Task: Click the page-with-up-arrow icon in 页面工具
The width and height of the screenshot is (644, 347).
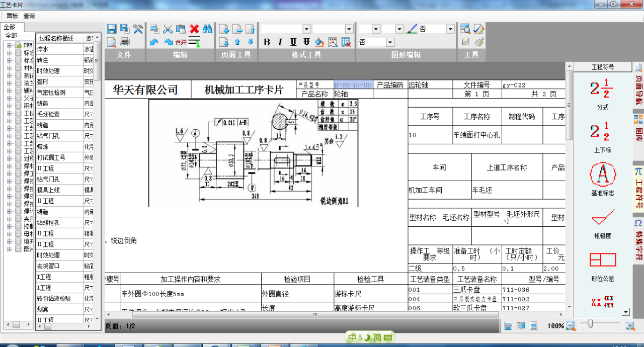Action: (x=251, y=29)
